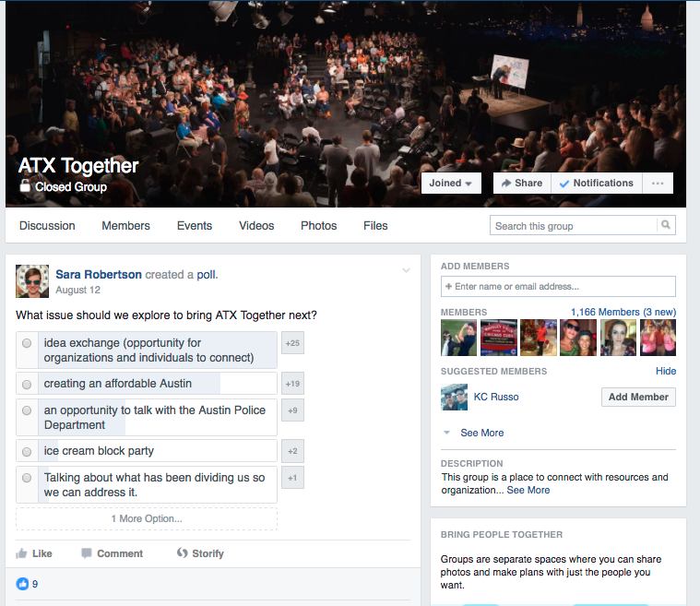
Task: Click the KC Russo name link
Action: coord(496,397)
